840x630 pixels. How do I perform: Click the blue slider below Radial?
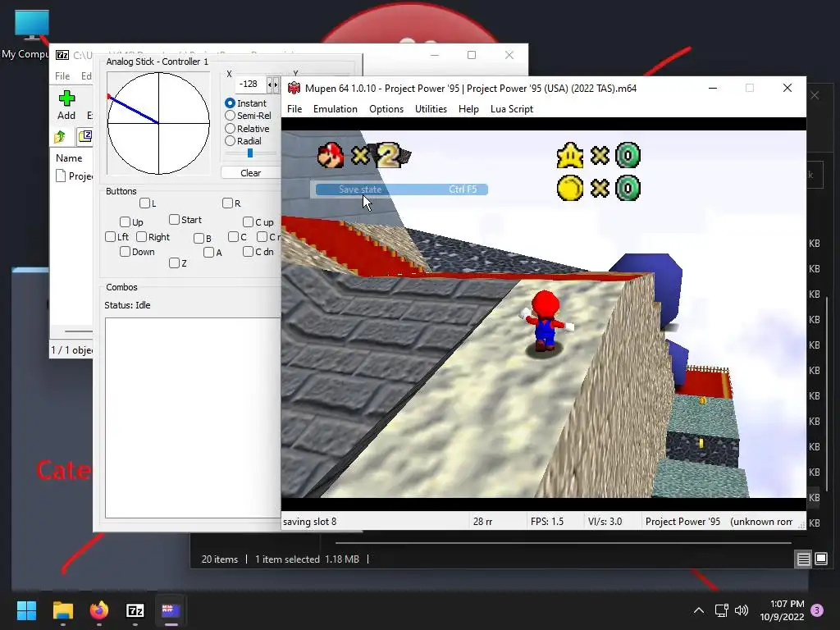click(250, 153)
